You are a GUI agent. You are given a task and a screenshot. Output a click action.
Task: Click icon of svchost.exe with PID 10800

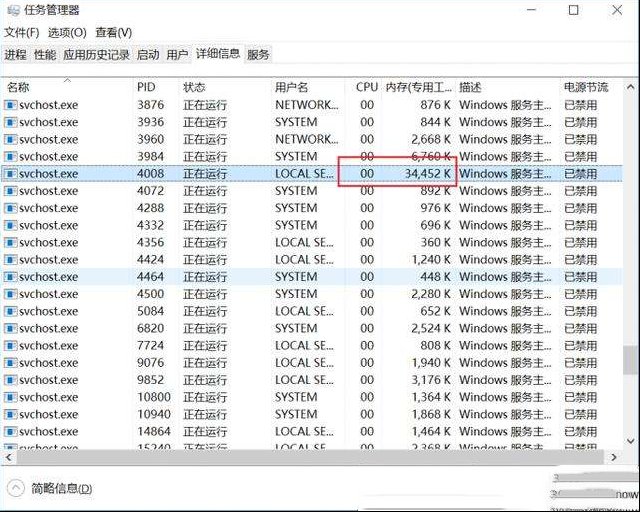[11, 397]
